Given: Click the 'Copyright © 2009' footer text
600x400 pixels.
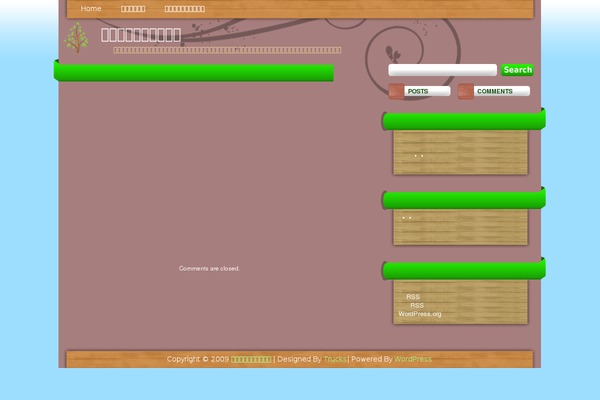Looking at the screenshot, I should [x=198, y=359].
